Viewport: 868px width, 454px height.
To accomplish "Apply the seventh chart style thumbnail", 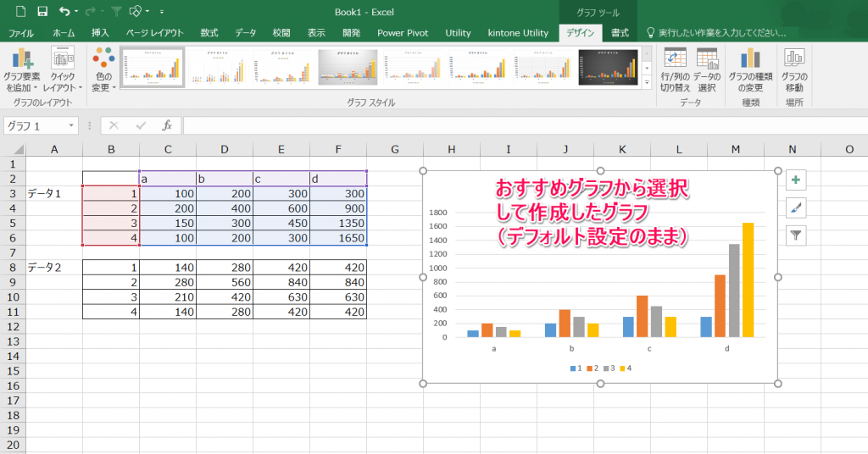I will 543,68.
